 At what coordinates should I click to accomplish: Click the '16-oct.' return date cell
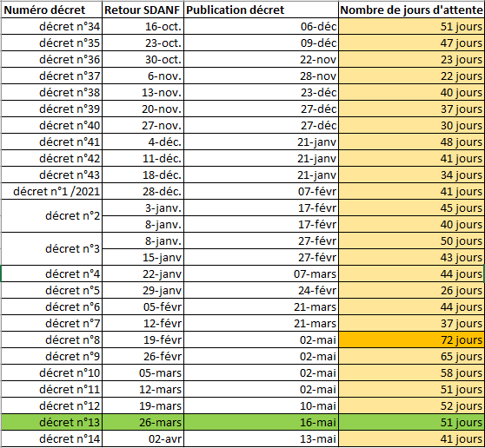[x=143, y=26]
